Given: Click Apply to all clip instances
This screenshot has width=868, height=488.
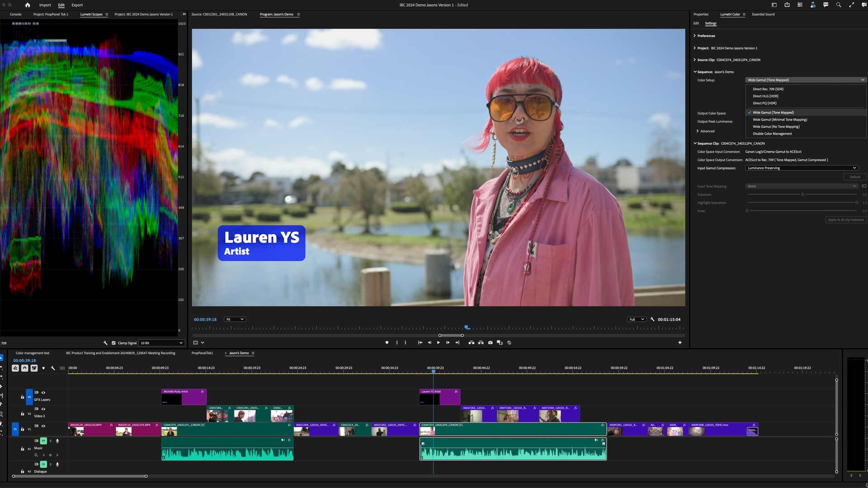Looking at the screenshot, I should [x=845, y=220].
